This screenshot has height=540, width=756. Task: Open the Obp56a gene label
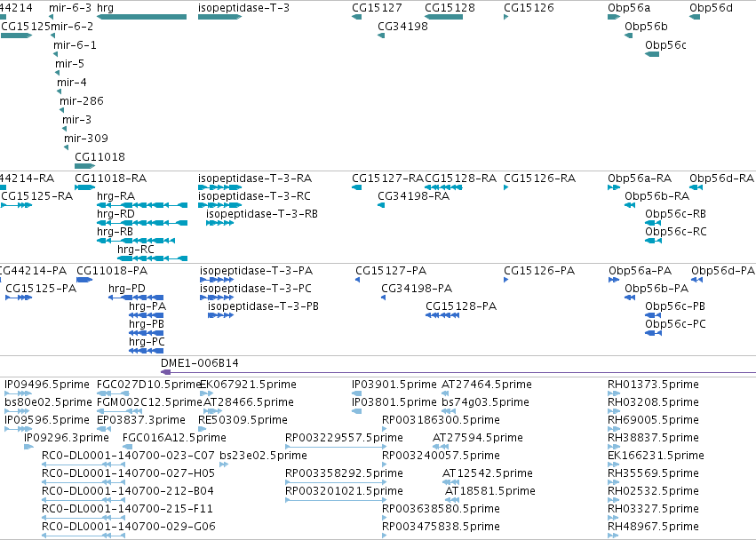629,8
